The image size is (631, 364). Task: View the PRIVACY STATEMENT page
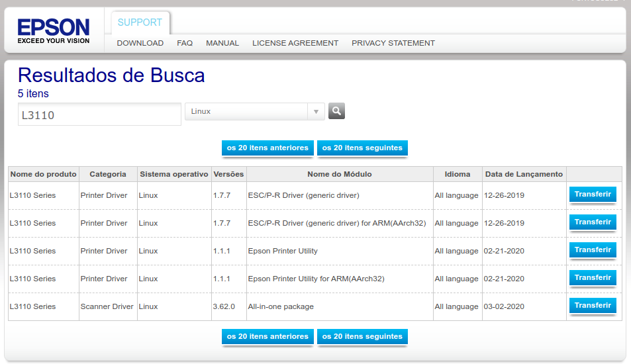click(x=393, y=43)
